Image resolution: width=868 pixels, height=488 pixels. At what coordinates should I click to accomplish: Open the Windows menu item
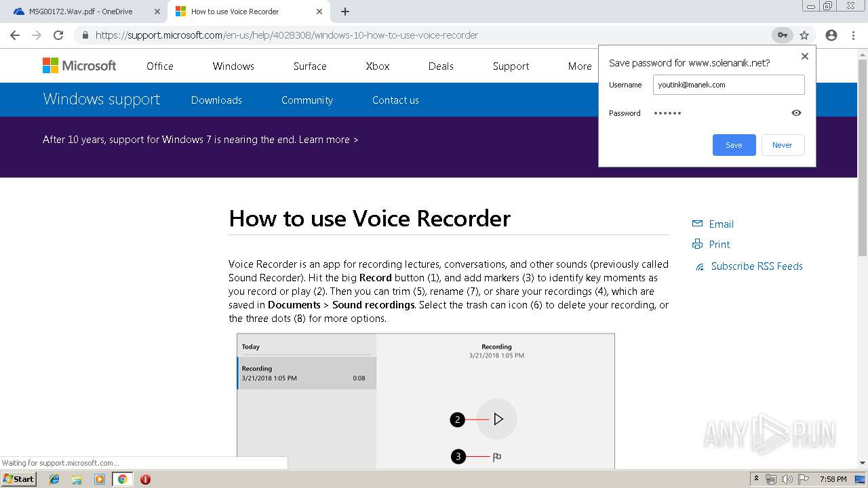coord(233,66)
